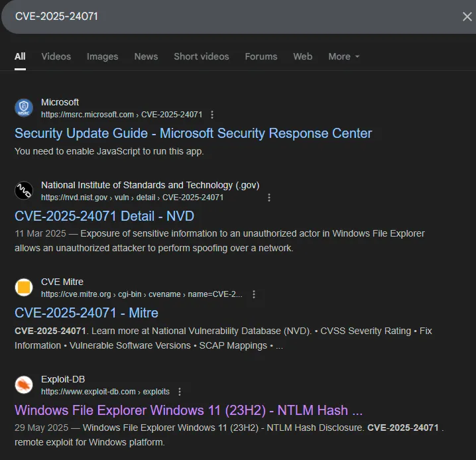This screenshot has height=460, width=476.
Task: Open three-dot menu for CVE Mitre result
Action: pyautogui.click(x=253, y=294)
